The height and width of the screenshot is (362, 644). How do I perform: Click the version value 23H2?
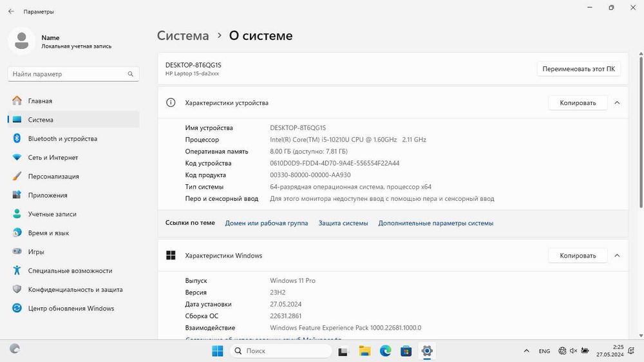click(x=278, y=292)
